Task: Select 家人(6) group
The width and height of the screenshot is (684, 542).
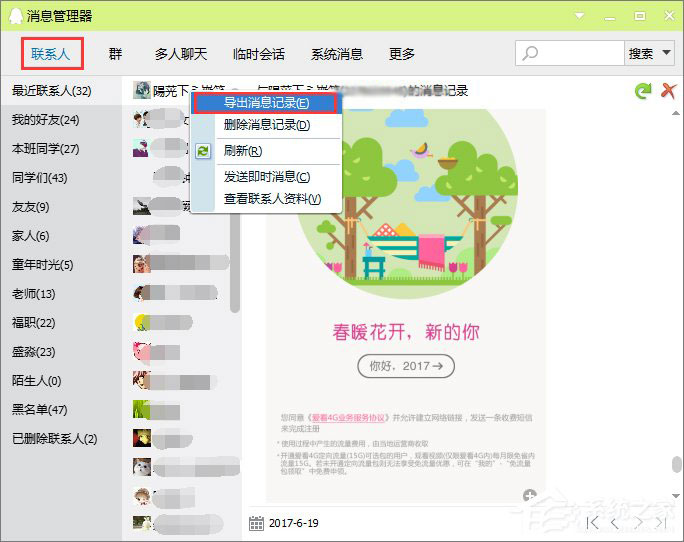Action: 61,236
